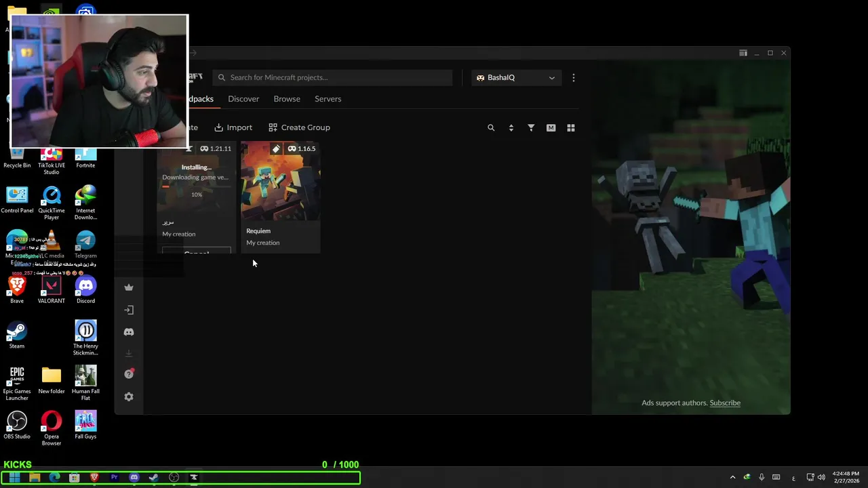868x488 pixels.
Task: Click the Subscribe link under the ad
Action: pos(725,403)
